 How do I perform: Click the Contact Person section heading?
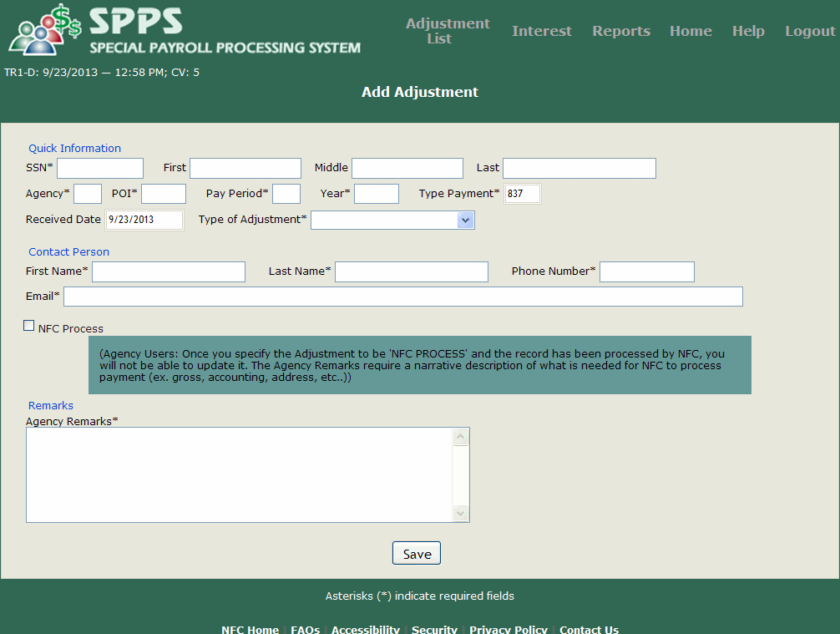[x=68, y=252]
